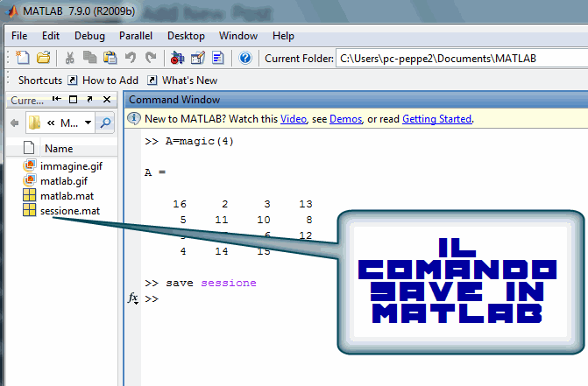Screen dimensions: 588x386
Task: Create a new script with New file icon
Action: click(x=23, y=58)
